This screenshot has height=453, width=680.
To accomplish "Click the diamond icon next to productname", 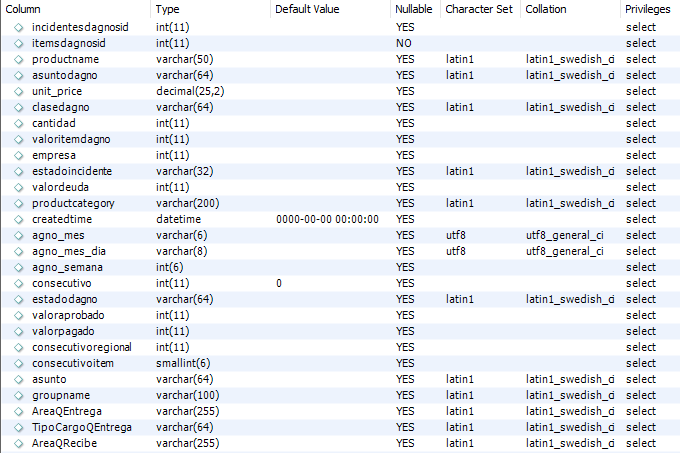I will coord(18,59).
